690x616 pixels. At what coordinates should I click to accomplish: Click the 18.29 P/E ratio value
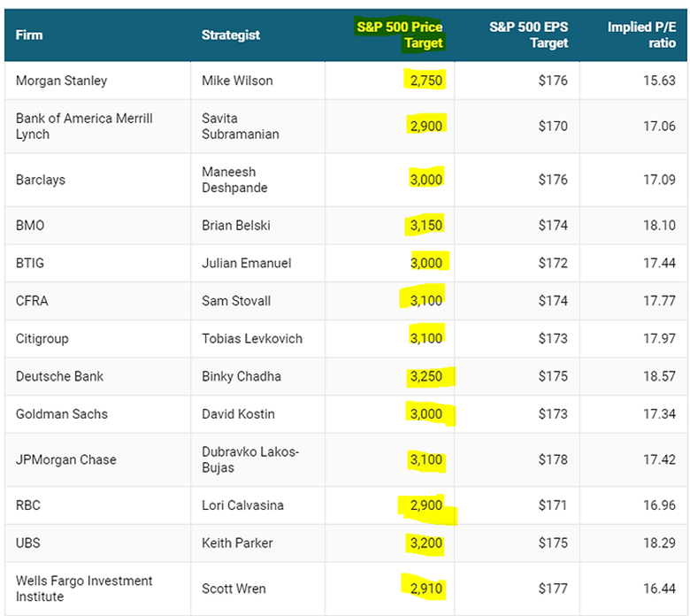(659, 543)
